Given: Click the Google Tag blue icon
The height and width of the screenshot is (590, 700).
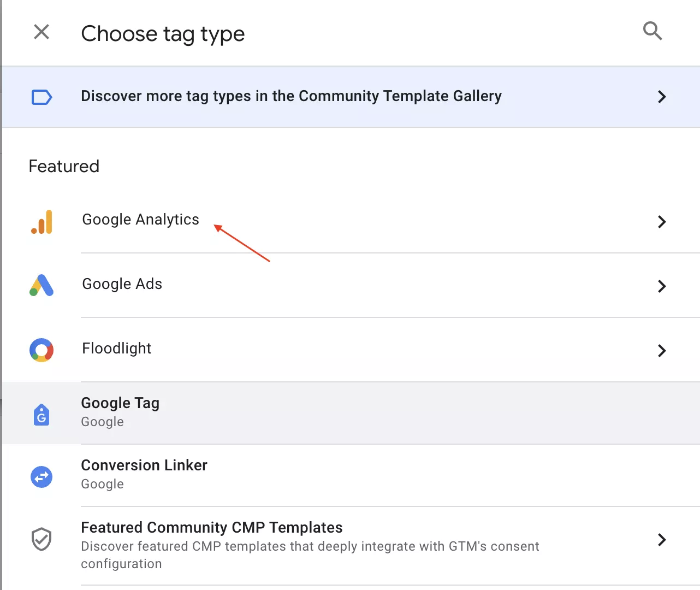Looking at the screenshot, I should pos(41,415).
